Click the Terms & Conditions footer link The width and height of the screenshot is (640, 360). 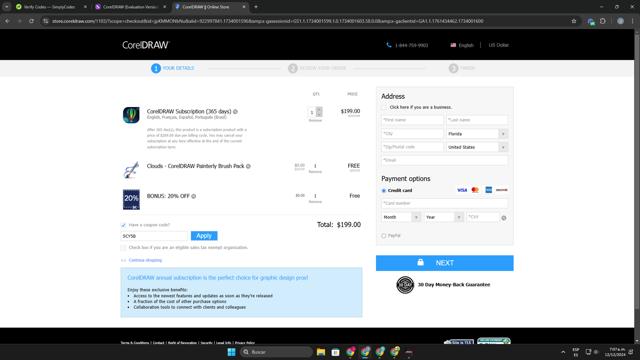click(135, 343)
